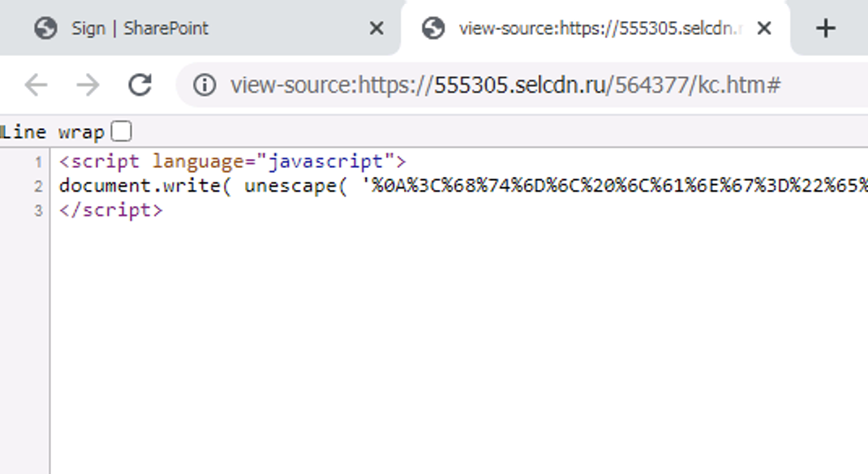Close the Sign | SharePoint tab
The width and height of the screenshot is (868, 474).
point(376,28)
